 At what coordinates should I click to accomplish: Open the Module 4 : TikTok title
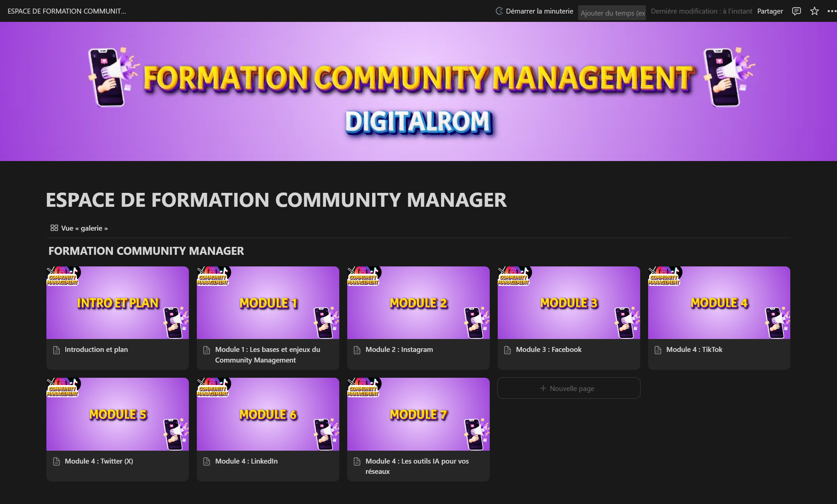click(694, 350)
